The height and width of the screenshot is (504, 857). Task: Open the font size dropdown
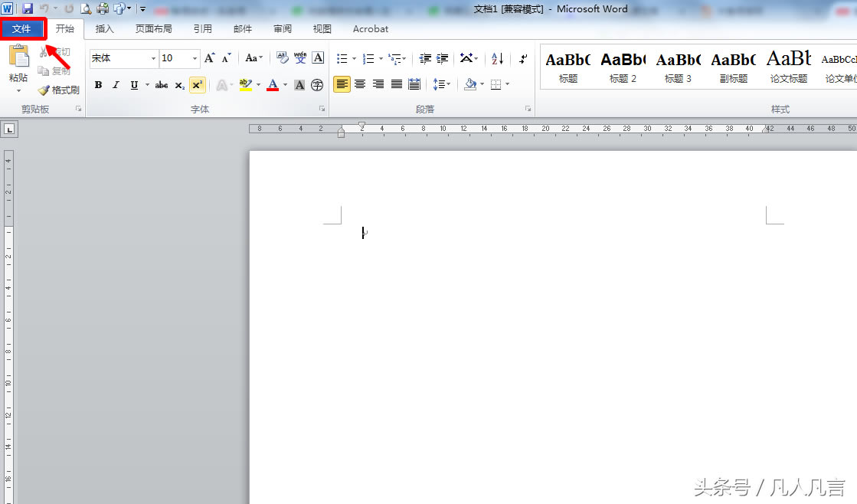[194, 57]
